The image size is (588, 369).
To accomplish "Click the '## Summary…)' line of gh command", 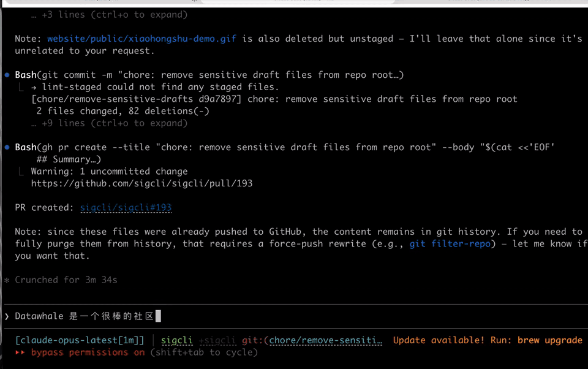I will [x=69, y=159].
